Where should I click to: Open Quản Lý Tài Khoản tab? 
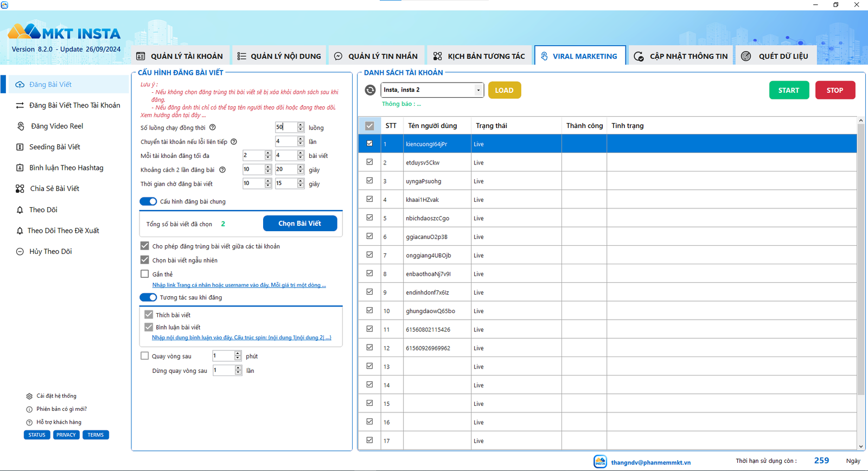pos(181,55)
